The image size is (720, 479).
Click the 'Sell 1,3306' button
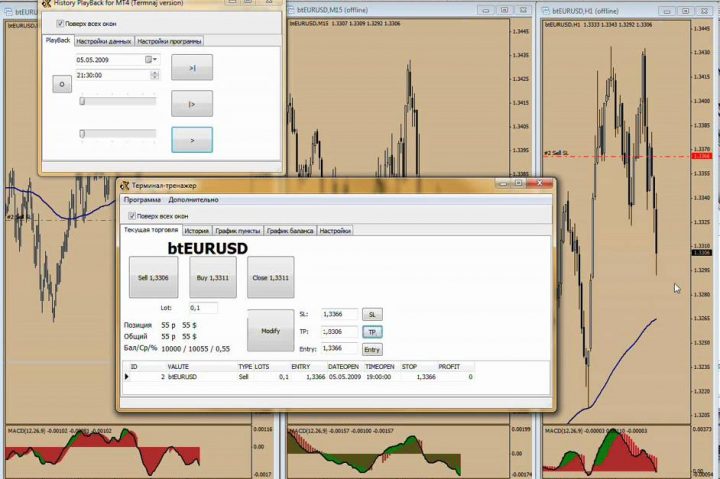[x=152, y=277]
